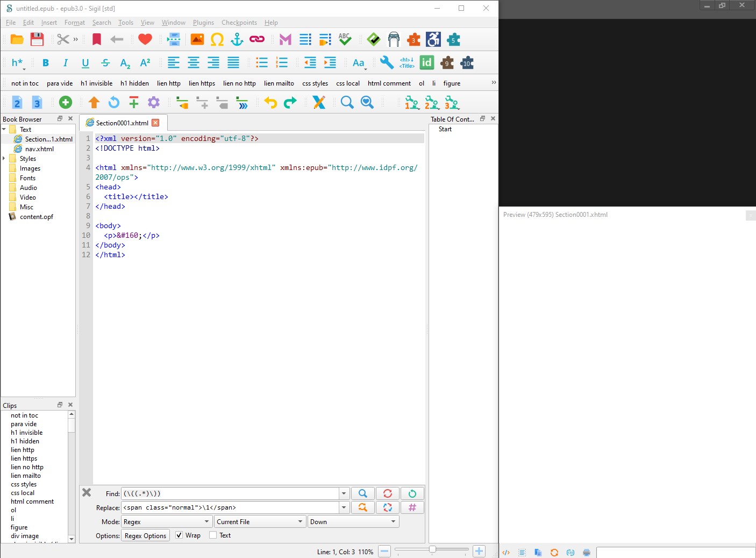The image size is (756, 558).
Task: Apply bold formatting with the B icon
Action: point(46,63)
